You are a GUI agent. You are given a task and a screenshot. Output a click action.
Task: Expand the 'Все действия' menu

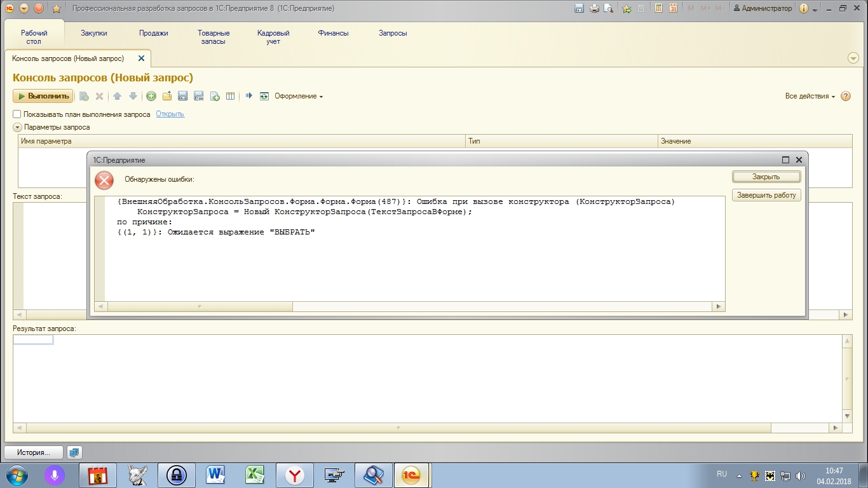(x=810, y=96)
